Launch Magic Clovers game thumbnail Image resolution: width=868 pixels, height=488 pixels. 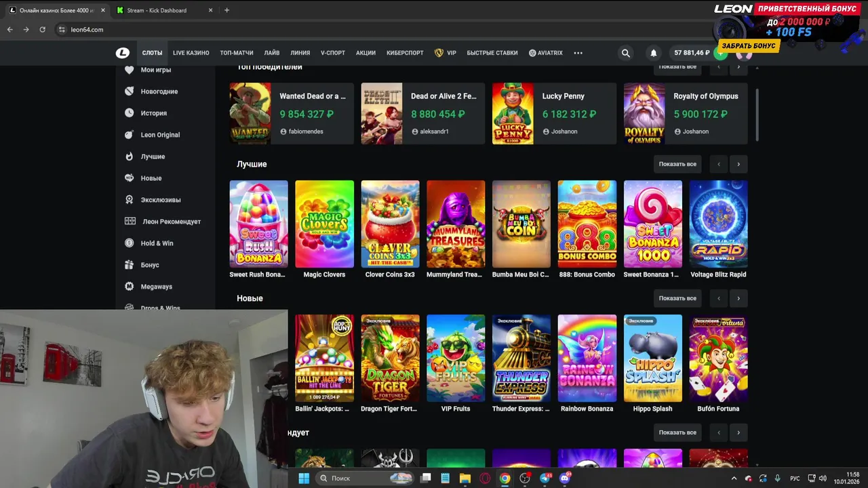tap(324, 224)
